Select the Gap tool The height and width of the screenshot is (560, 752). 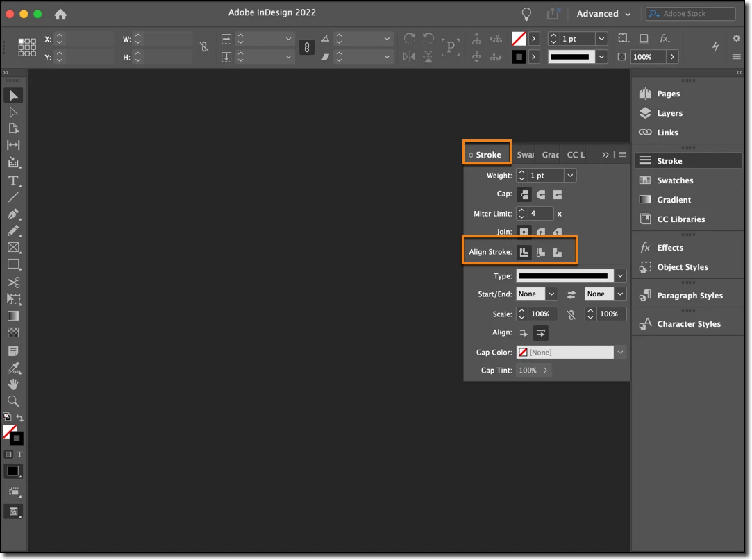[x=13, y=145]
